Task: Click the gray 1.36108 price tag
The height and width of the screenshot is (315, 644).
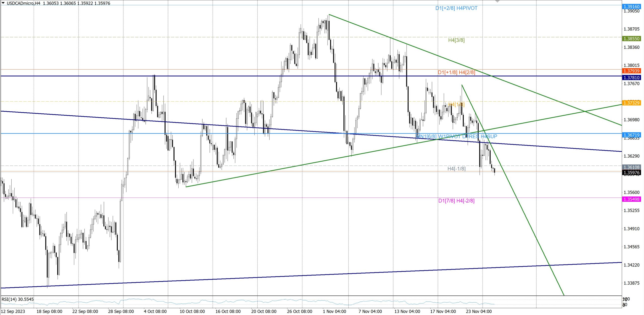Action: 631,167
